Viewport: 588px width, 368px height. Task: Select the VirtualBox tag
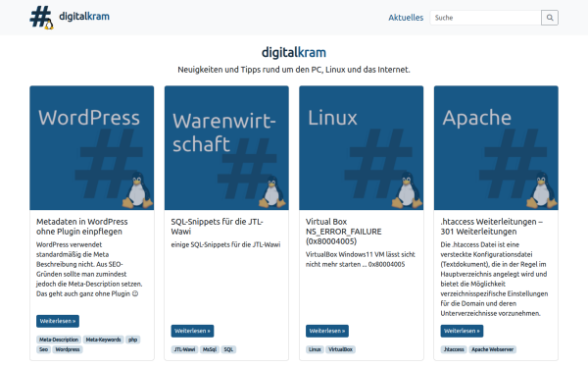click(340, 349)
